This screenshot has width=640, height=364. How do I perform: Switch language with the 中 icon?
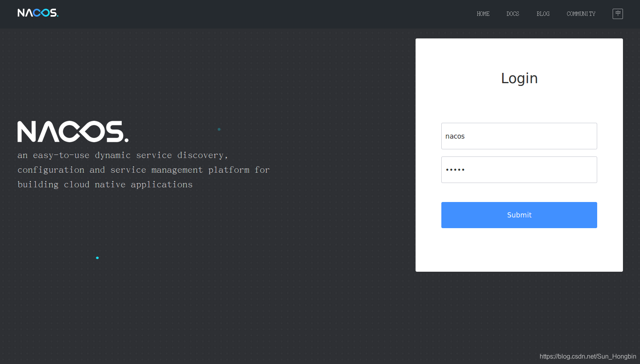click(617, 14)
